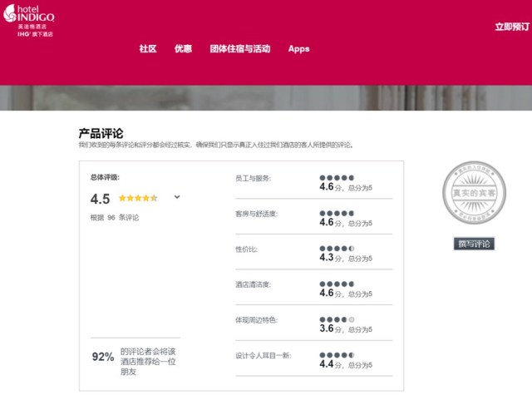532x395 pixels.
Task: Click the 立即预订 booking link
Action: click(x=511, y=27)
